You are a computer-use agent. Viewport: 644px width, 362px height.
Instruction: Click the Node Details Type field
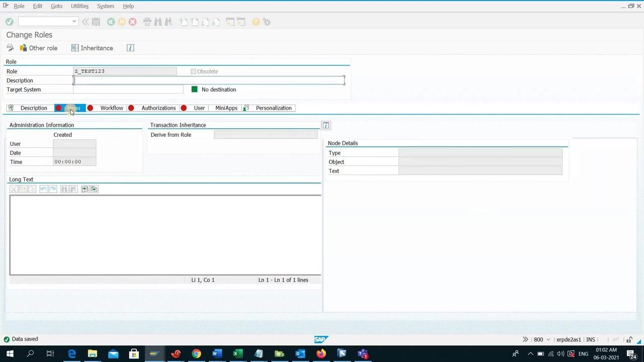(480, 153)
